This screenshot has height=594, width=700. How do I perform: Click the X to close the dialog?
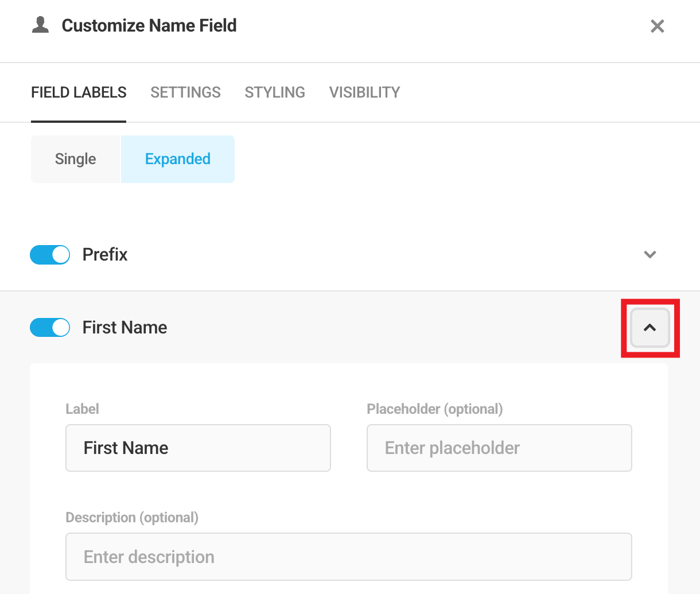(x=657, y=26)
